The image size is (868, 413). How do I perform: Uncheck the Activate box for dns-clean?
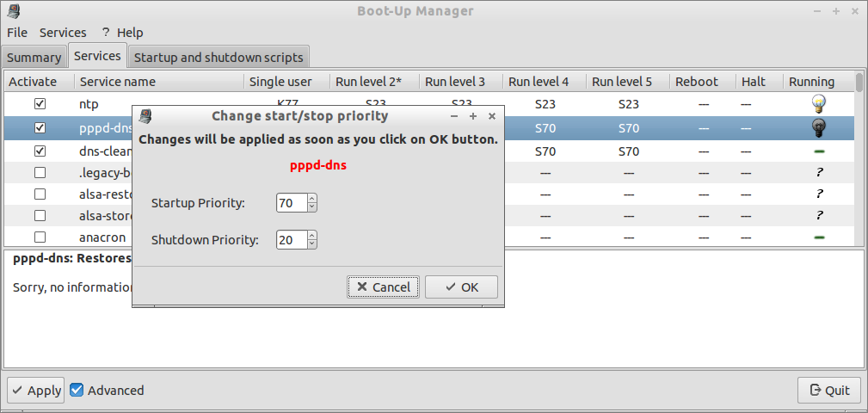click(40, 151)
